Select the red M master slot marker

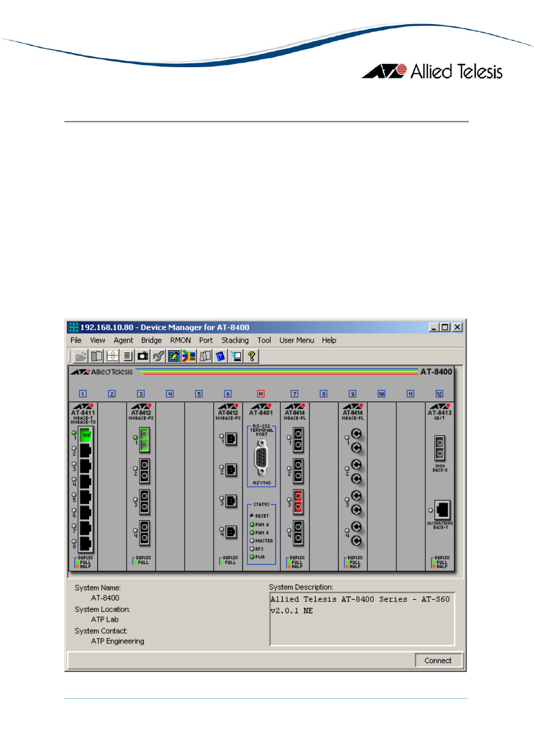pos(261,394)
